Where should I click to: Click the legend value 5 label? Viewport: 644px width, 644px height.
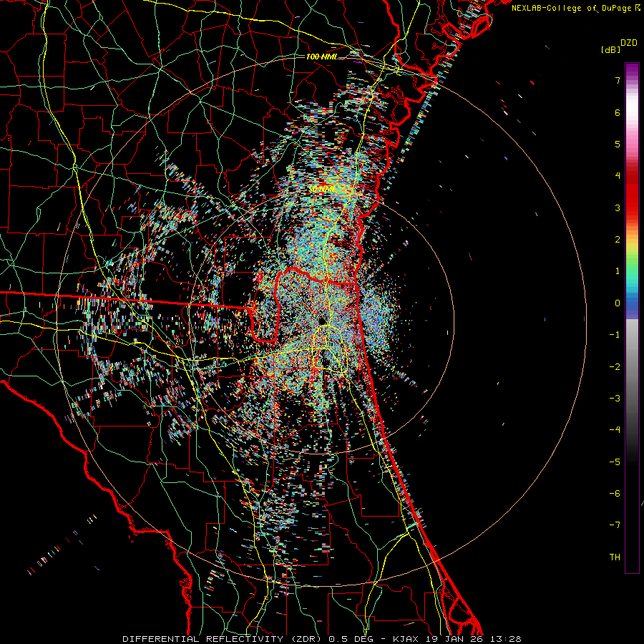[x=618, y=144]
